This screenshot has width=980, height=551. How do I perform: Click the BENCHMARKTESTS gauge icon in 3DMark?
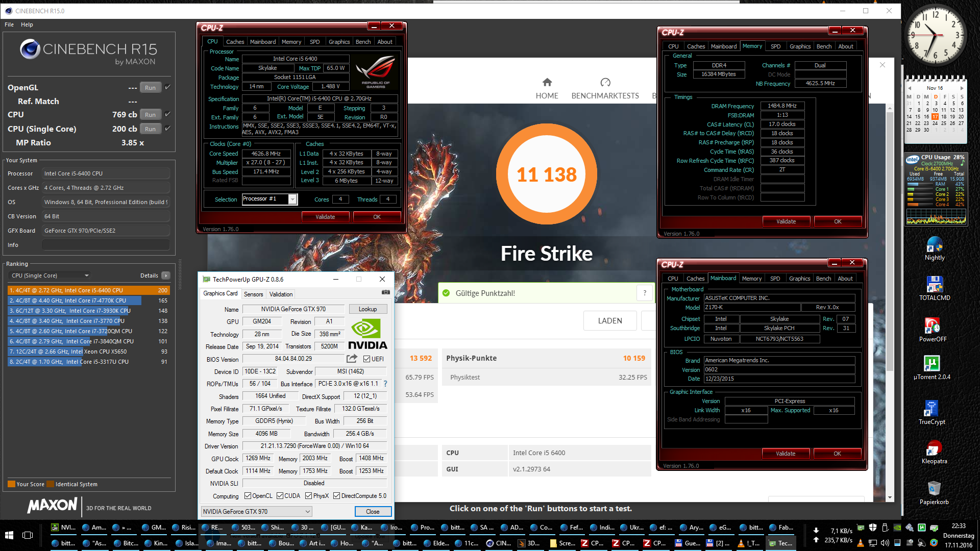click(605, 82)
